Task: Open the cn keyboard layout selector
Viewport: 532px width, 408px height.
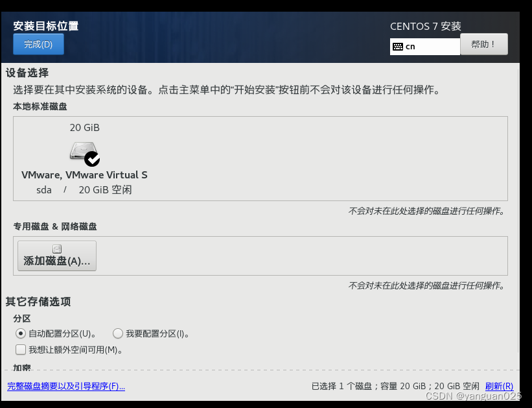Action: click(424, 47)
